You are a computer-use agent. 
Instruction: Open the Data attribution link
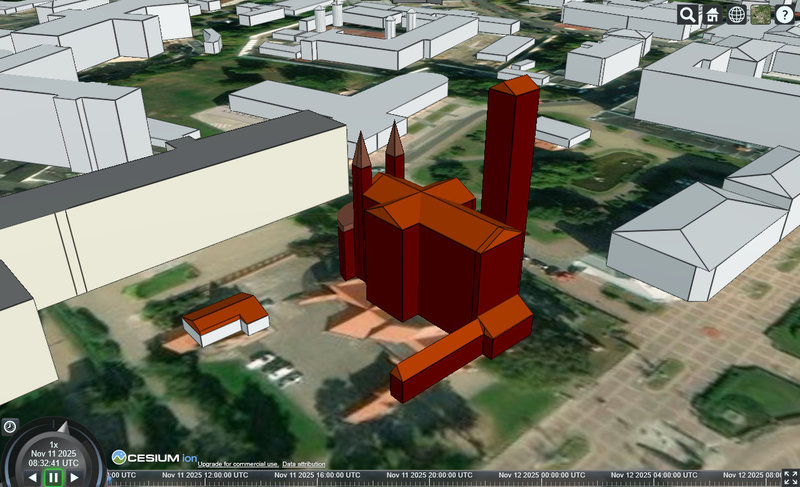click(303, 464)
